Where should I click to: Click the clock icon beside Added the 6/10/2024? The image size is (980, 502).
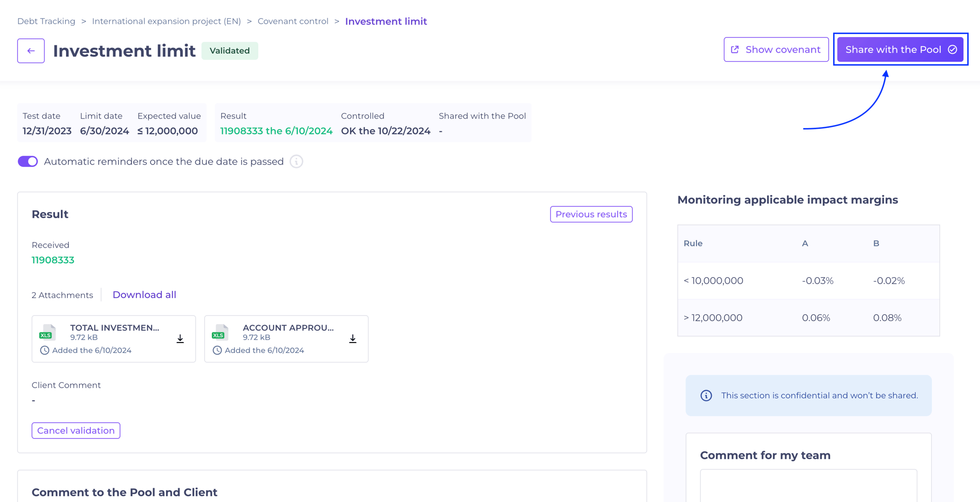click(44, 350)
